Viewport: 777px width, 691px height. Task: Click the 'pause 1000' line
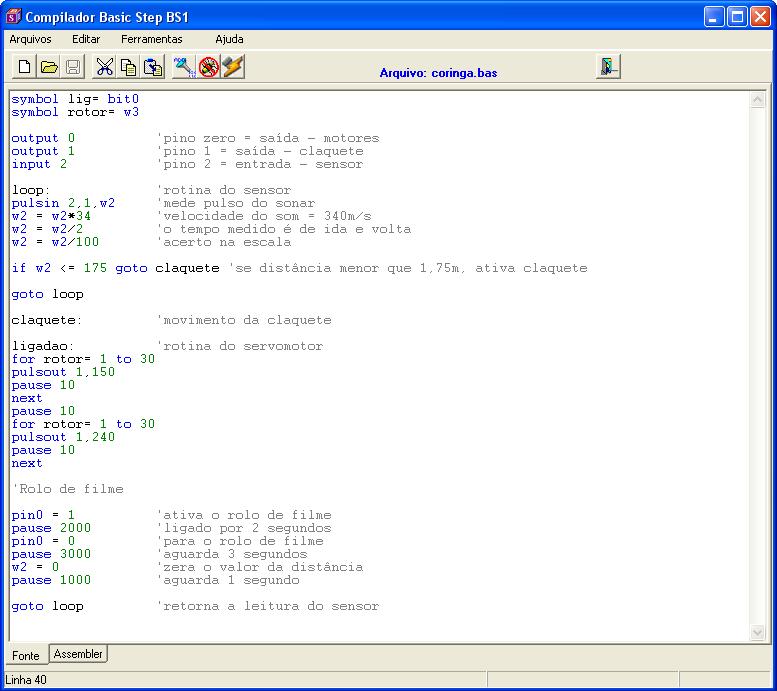coord(51,580)
